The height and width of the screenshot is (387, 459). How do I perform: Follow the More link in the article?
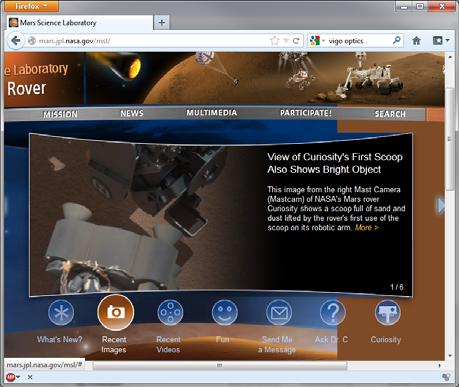coord(367,227)
